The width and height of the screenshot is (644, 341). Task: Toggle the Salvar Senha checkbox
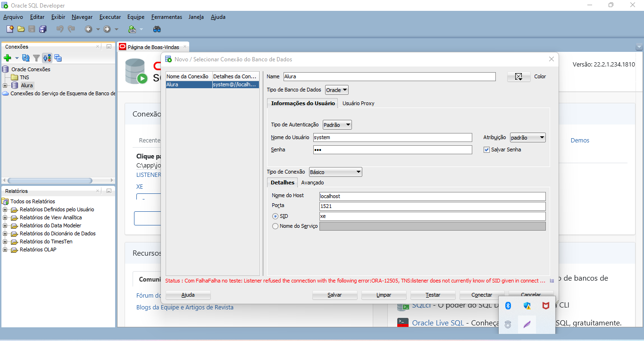tap(487, 150)
